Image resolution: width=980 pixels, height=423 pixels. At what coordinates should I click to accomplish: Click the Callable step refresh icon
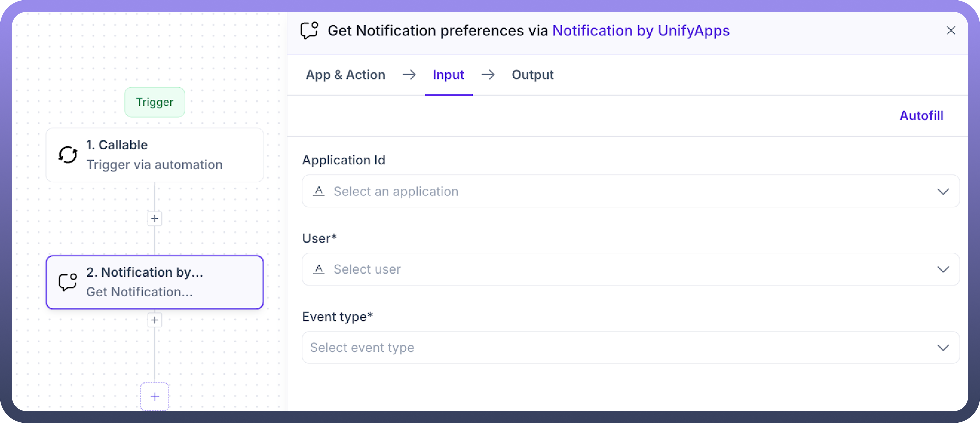[x=68, y=155]
